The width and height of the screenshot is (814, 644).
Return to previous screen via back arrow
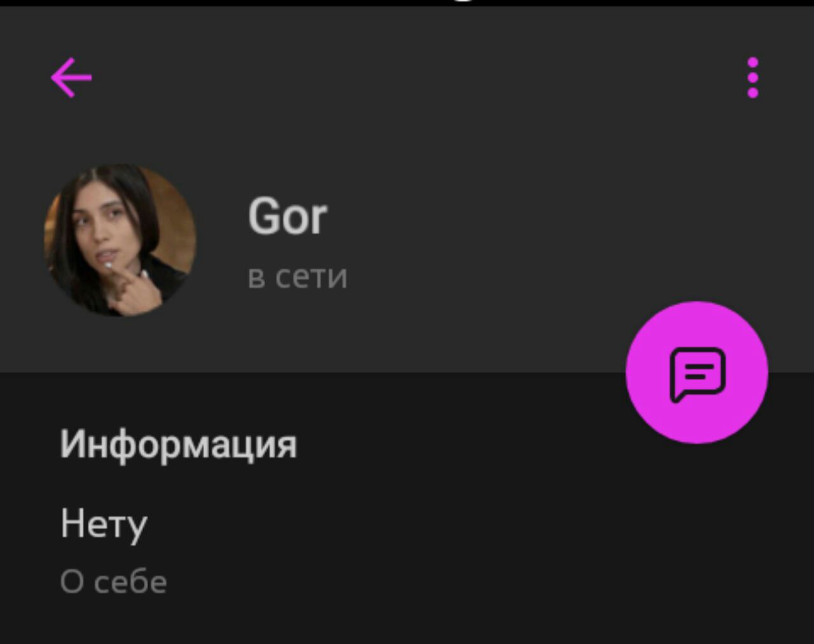[x=72, y=78]
